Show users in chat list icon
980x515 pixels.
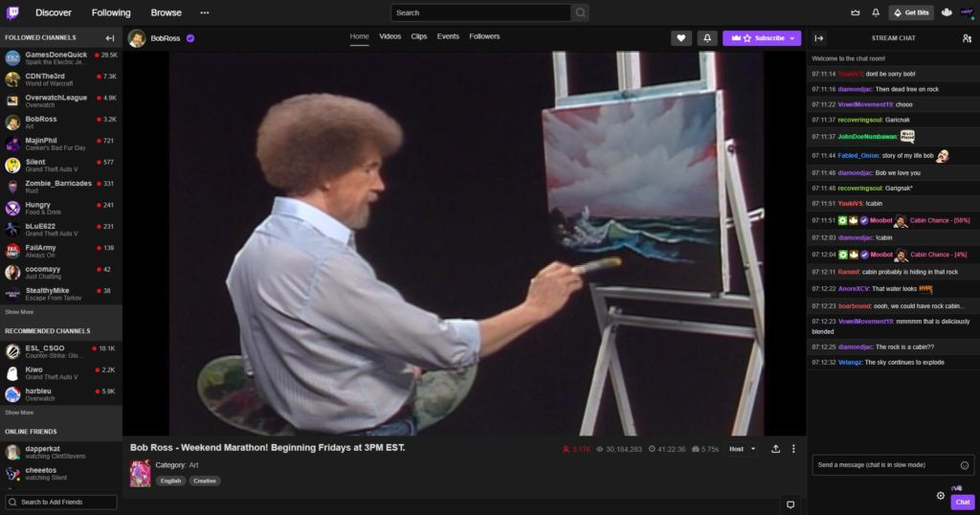click(967, 38)
